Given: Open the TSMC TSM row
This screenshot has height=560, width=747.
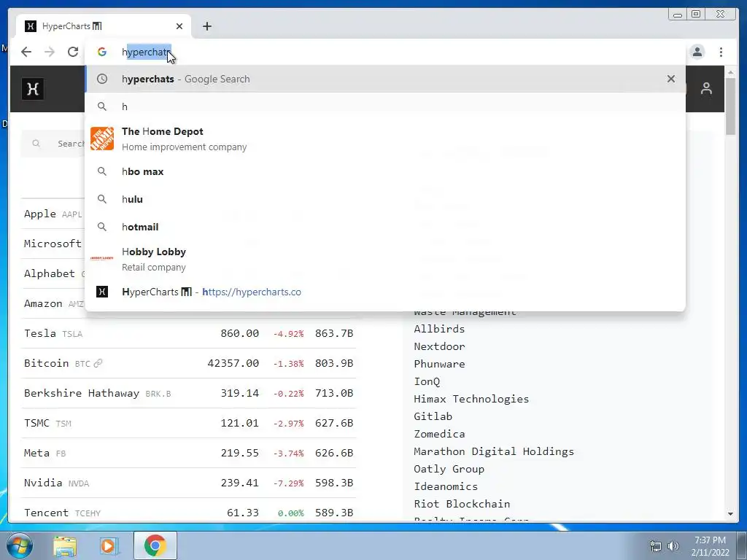Looking at the screenshot, I should tap(189, 423).
